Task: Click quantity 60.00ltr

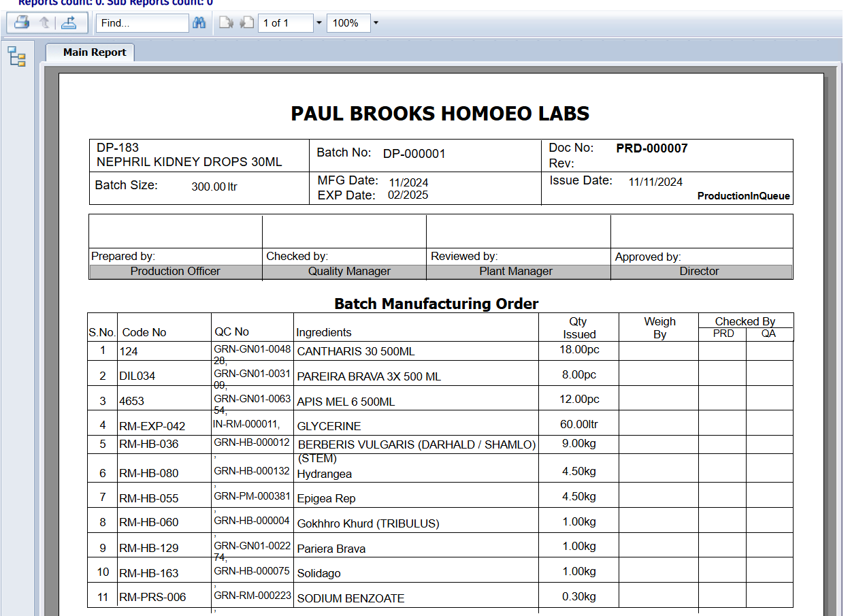Action: click(x=579, y=425)
